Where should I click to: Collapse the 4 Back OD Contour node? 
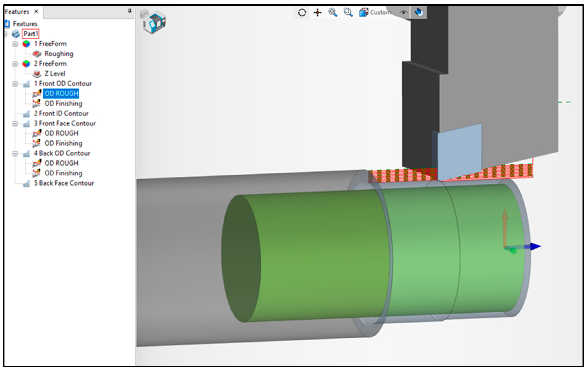click(15, 153)
